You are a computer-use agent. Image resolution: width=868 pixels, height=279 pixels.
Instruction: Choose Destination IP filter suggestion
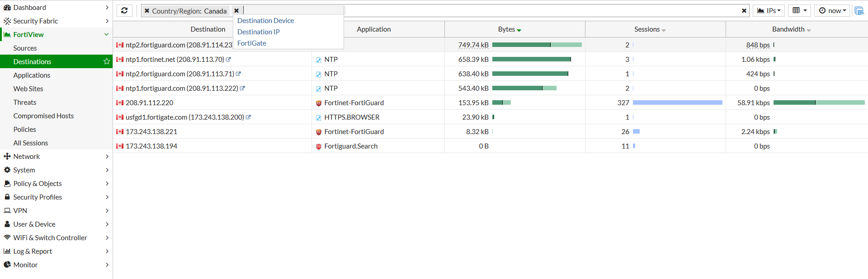tap(258, 32)
